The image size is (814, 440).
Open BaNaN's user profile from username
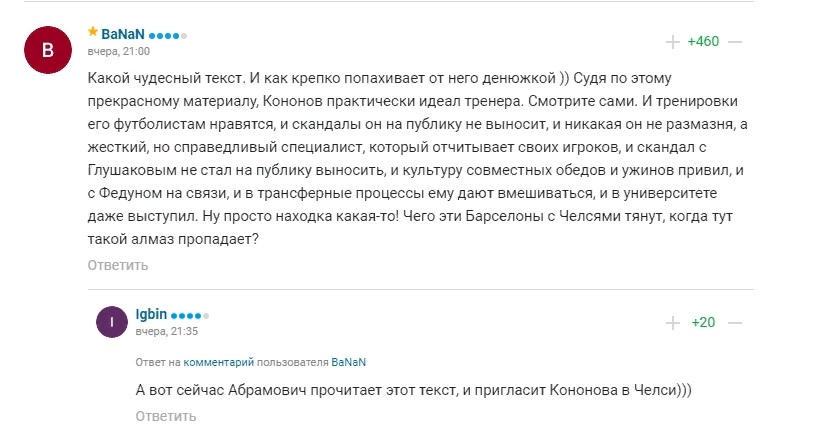123,34
